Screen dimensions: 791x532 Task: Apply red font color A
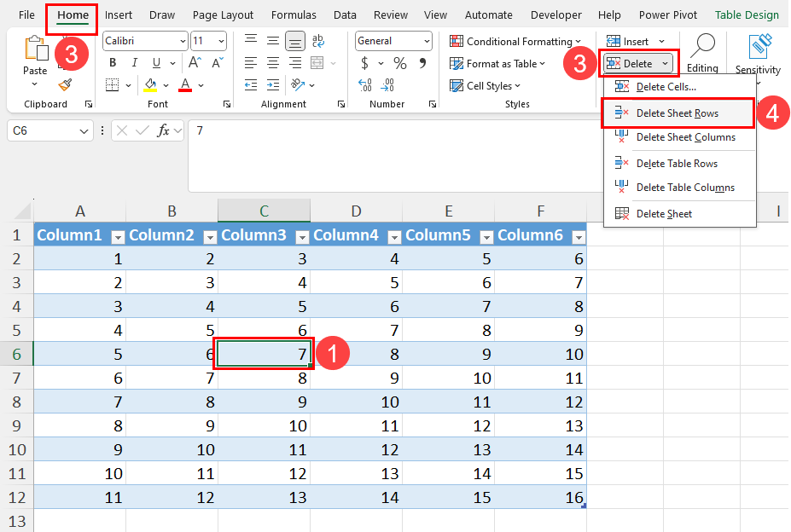pos(185,84)
